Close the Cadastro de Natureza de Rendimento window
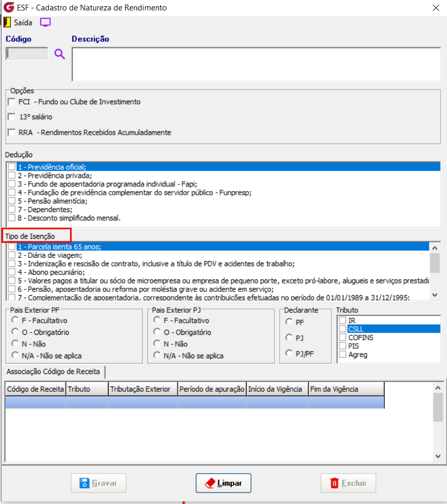Viewport: 447px width, 504px height. 435,8
